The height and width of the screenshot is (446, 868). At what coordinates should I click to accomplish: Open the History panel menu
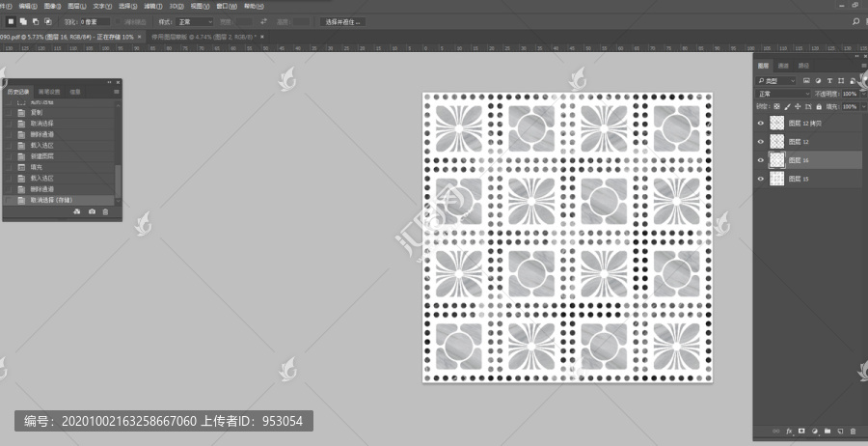pos(117,92)
